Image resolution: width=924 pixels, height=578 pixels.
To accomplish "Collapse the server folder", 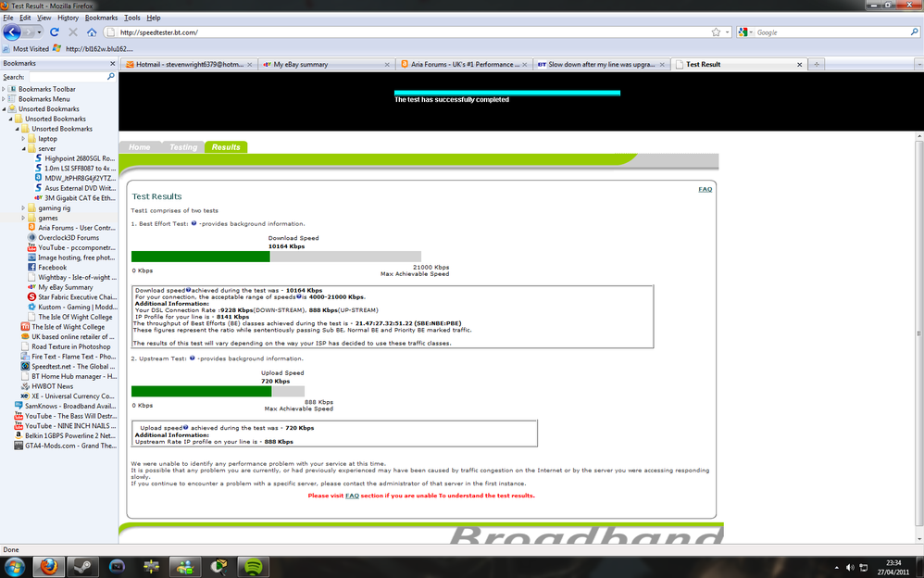I will point(23,148).
